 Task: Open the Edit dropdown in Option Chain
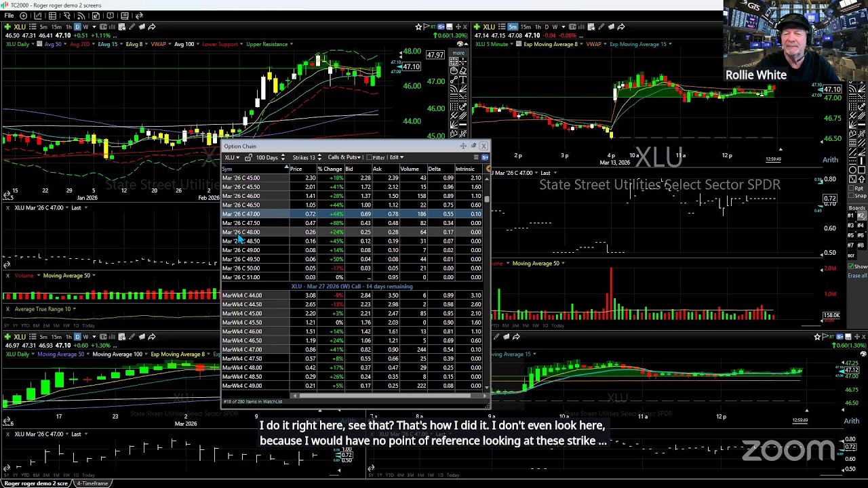tap(396, 157)
